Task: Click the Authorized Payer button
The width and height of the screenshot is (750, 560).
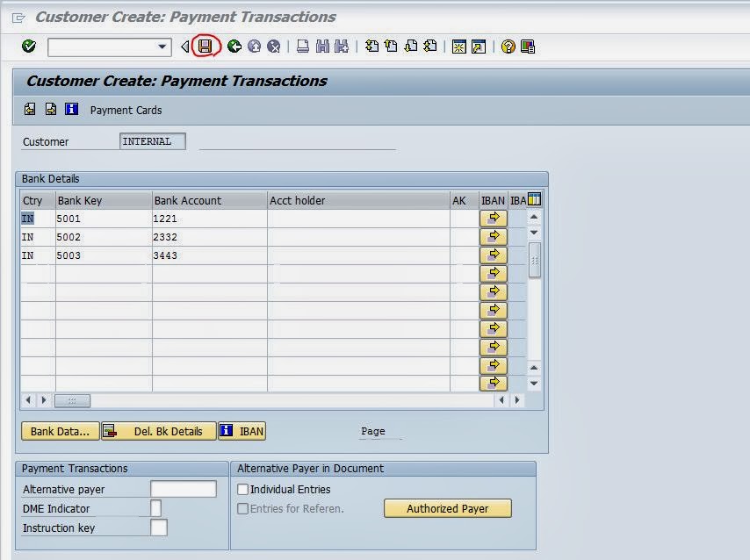Action: pos(447,508)
